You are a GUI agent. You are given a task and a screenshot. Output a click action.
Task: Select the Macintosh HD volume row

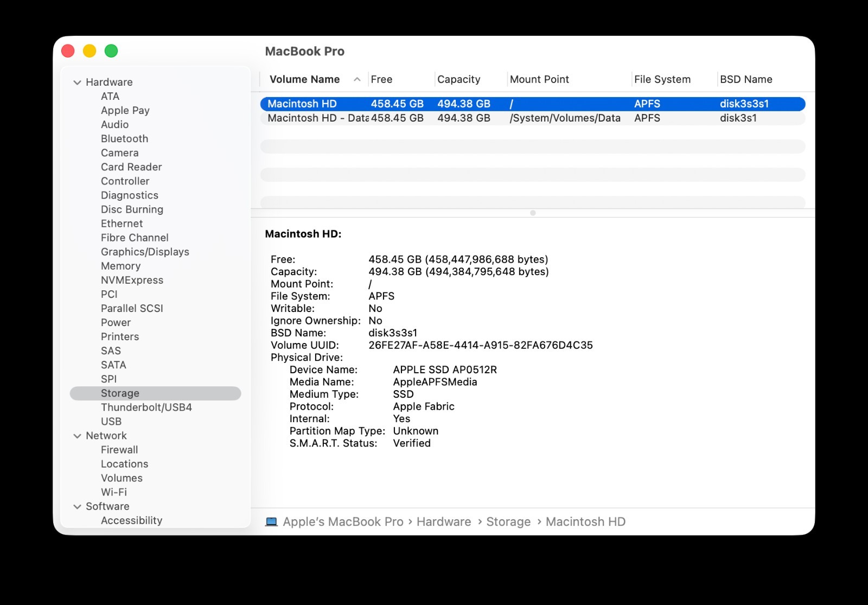(533, 104)
